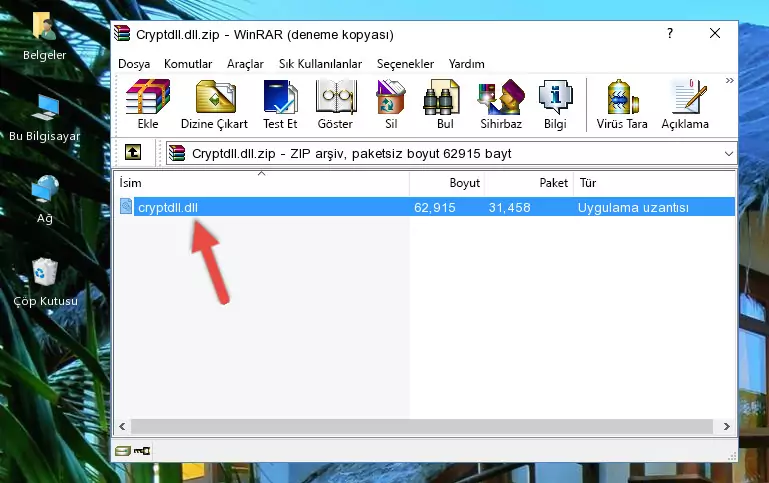Launch the Sihirbaz wizard
This screenshot has width=769, height=483.
pos(501,104)
